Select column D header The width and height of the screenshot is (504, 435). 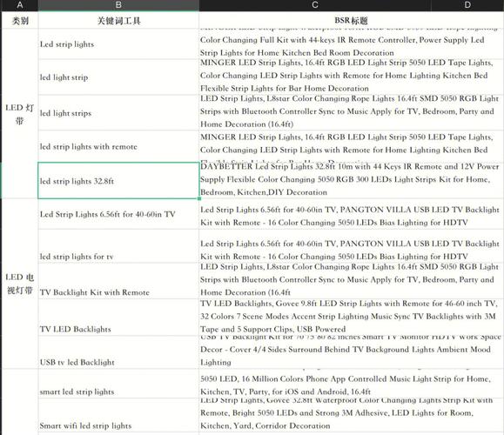pyautogui.click(x=467, y=5)
